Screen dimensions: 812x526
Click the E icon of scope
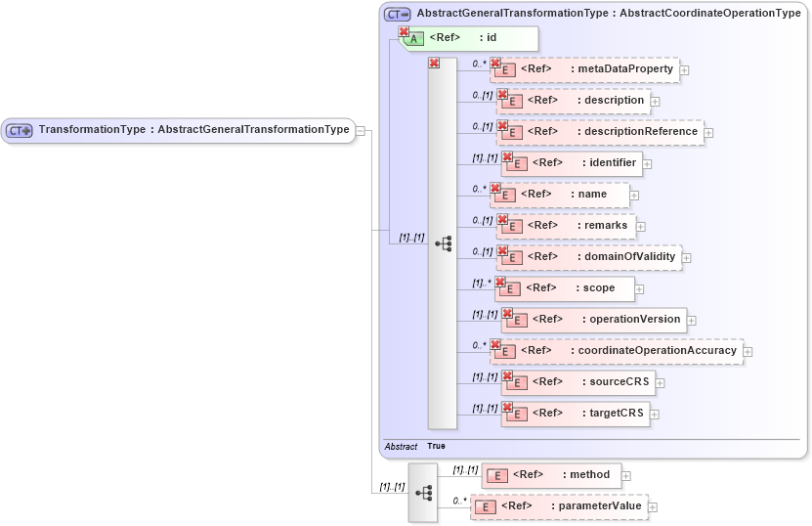tap(510, 288)
